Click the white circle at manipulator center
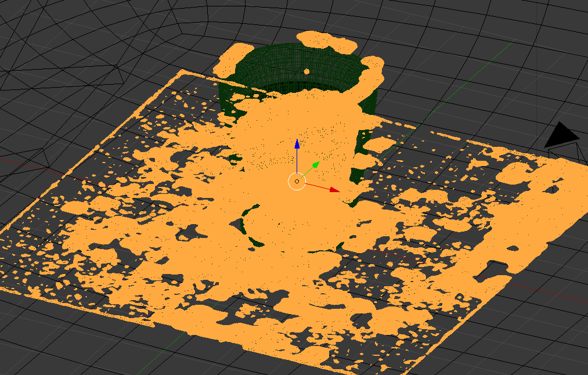This screenshot has width=588, height=375. [x=297, y=182]
